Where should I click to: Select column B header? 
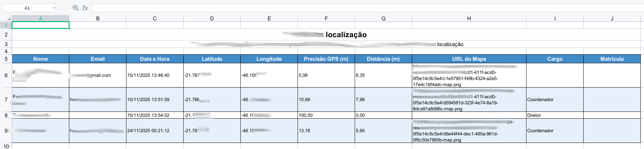pyautogui.click(x=98, y=19)
